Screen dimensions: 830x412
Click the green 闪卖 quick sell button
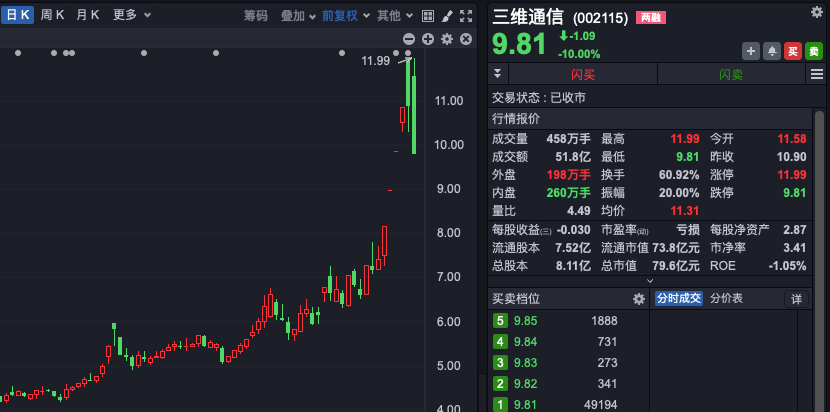[731, 75]
